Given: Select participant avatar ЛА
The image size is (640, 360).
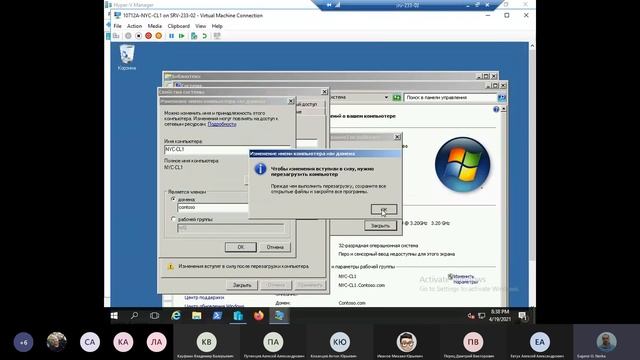Looking at the screenshot, I should point(156,342).
